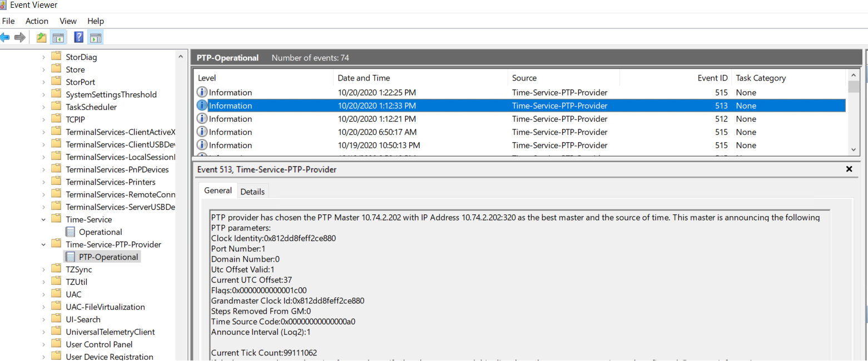Click the Clock Identity line in event text
Viewport: 868px width, 361px height.
click(x=274, y=238)
